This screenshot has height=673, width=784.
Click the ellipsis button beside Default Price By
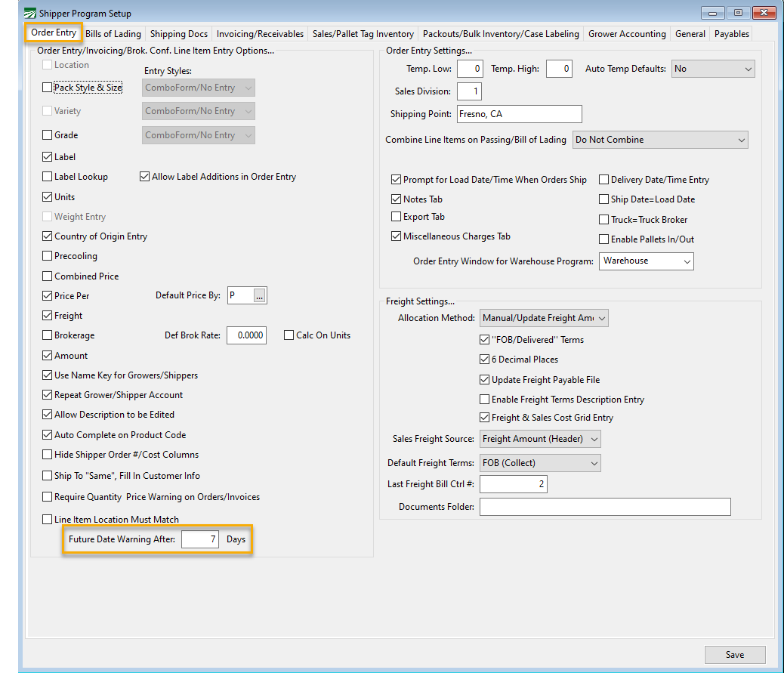click(x=259, y=296)
